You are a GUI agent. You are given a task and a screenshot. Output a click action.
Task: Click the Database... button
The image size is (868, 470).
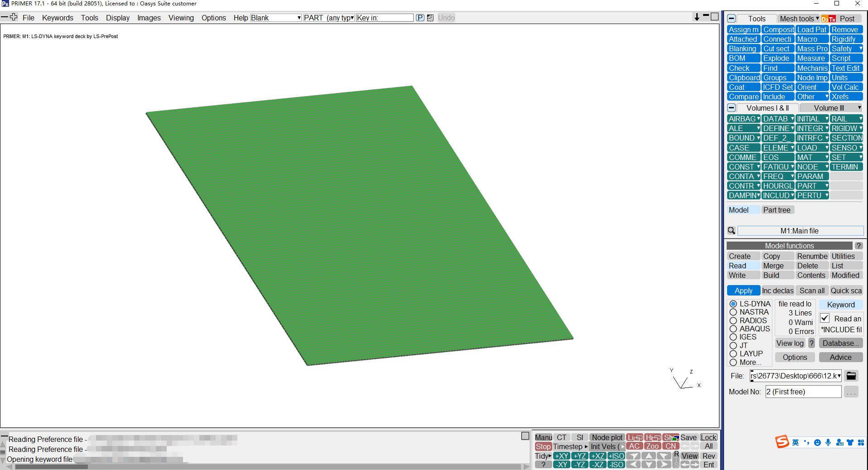841,343
